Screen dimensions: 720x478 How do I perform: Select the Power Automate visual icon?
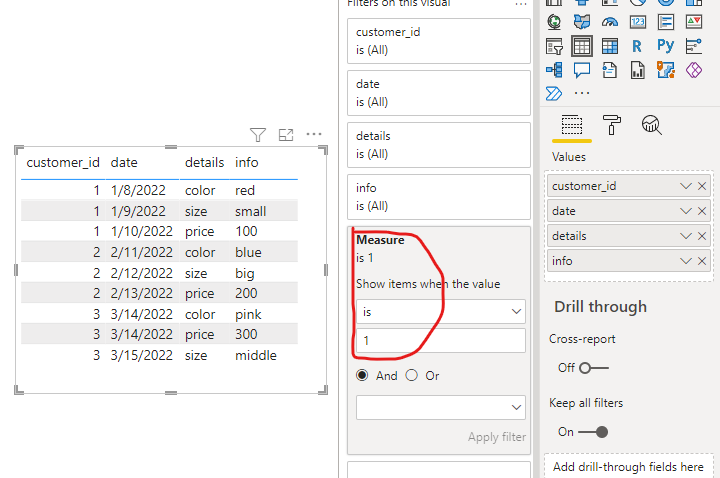click(554, 94)
